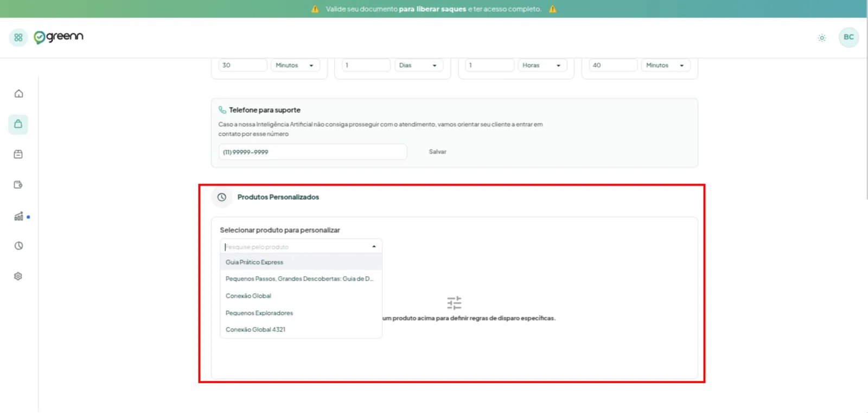Open the Minutos dropdown next to 30
This screenshot has height=413, width=868.
(x=295, y=65)
